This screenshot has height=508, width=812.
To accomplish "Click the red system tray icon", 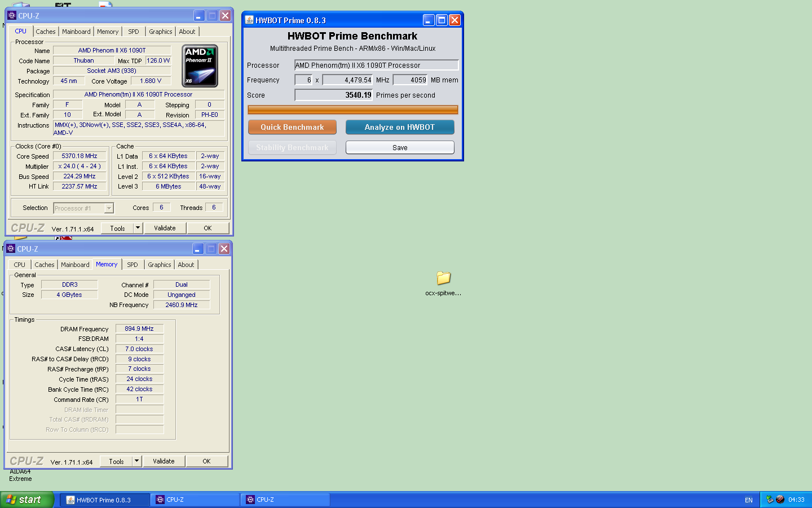I will coord(780,500).
